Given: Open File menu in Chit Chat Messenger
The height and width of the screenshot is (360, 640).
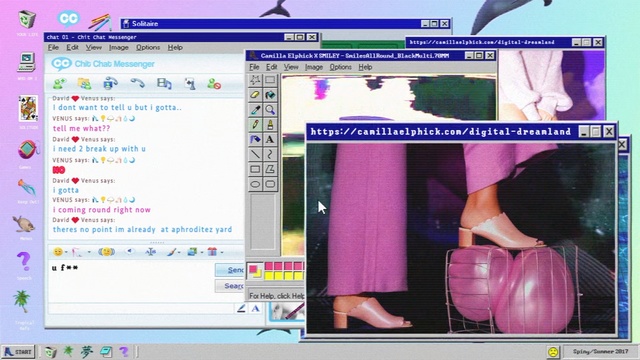Looking at the screenshot, I should click(x=53, y=47).
